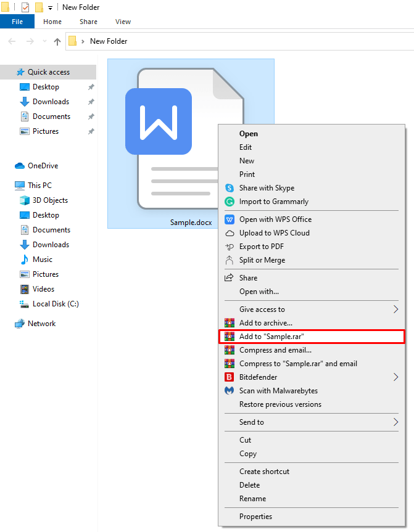Open Desktop under Quick access
Image resolution: width=414 pixels, height=532 pixels.
click(x=46, y=87)
